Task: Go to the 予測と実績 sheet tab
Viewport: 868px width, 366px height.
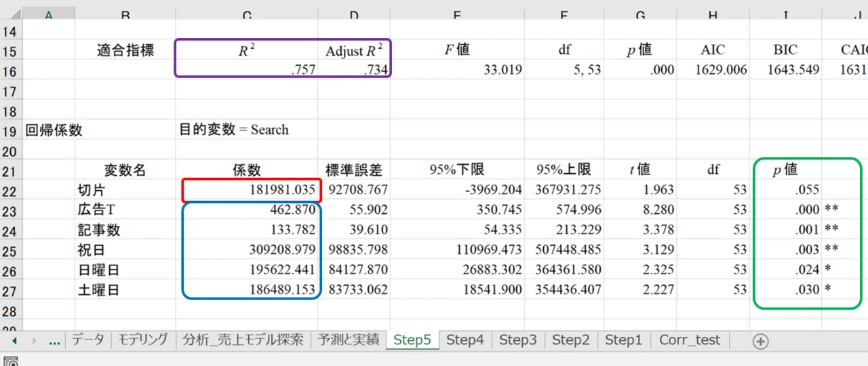Action: (349, 340)
